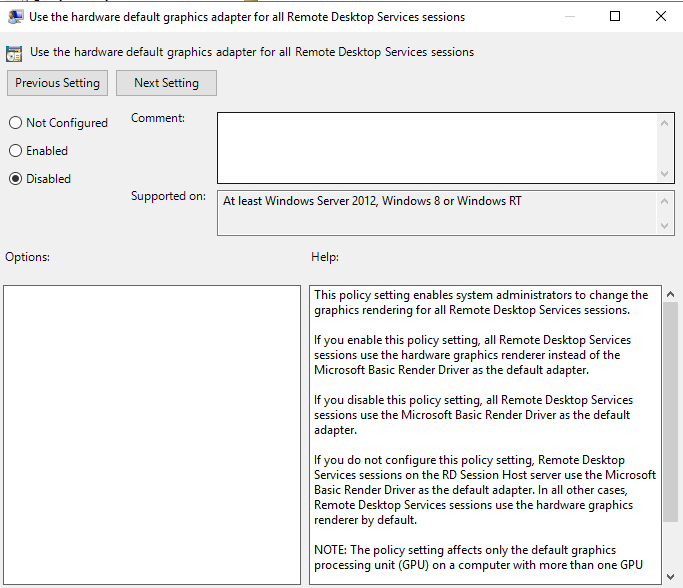The width and height of the screenshot is (683, 588).
Task: Click the paragraph 'If you disable this policy setting'
Action: 473,415
